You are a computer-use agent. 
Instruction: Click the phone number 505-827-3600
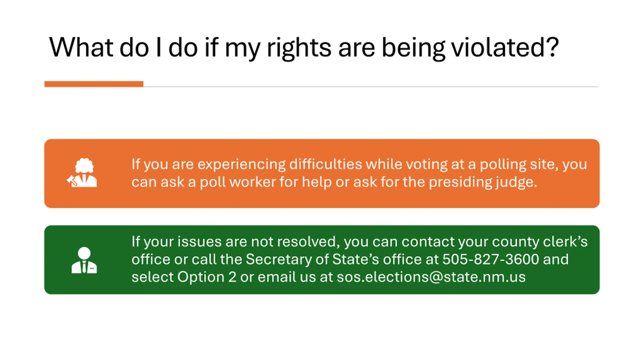click(x=491, y=259)
